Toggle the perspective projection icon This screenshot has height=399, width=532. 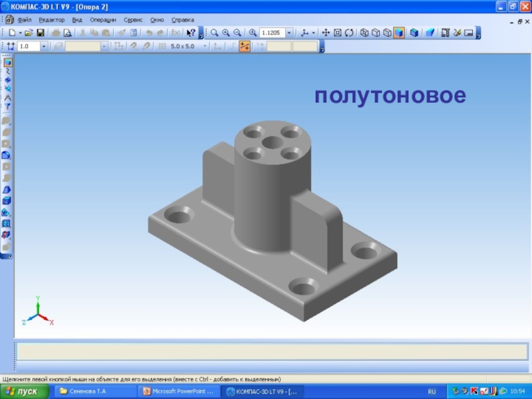pos(430,33)
